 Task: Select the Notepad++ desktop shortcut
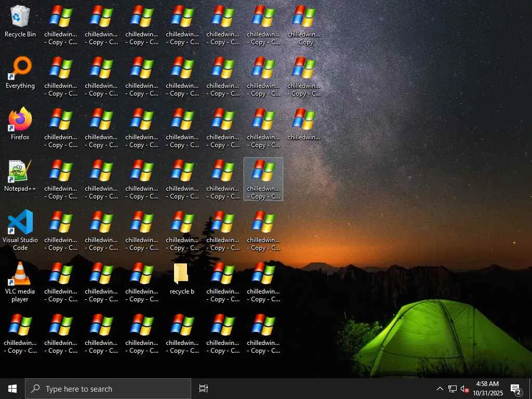coord(20,176)
